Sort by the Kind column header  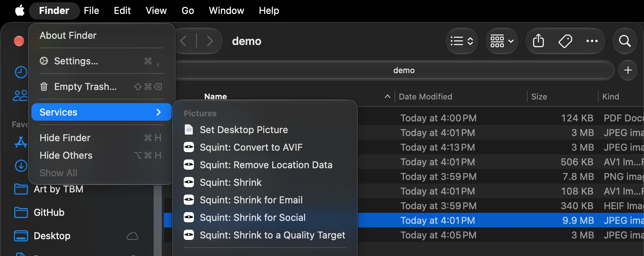pyautogui.click(x=611, y=97)
